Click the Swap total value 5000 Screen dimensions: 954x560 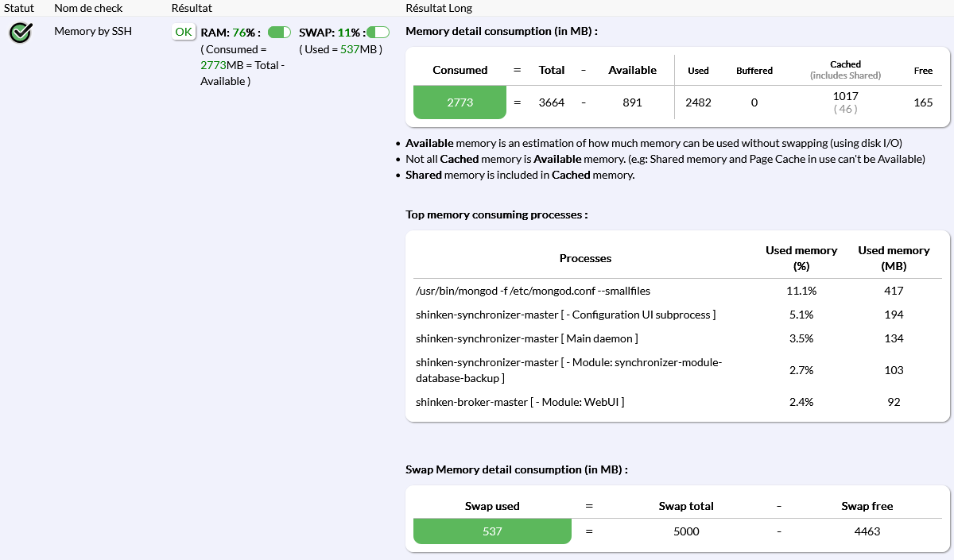[x=686, y=531]
